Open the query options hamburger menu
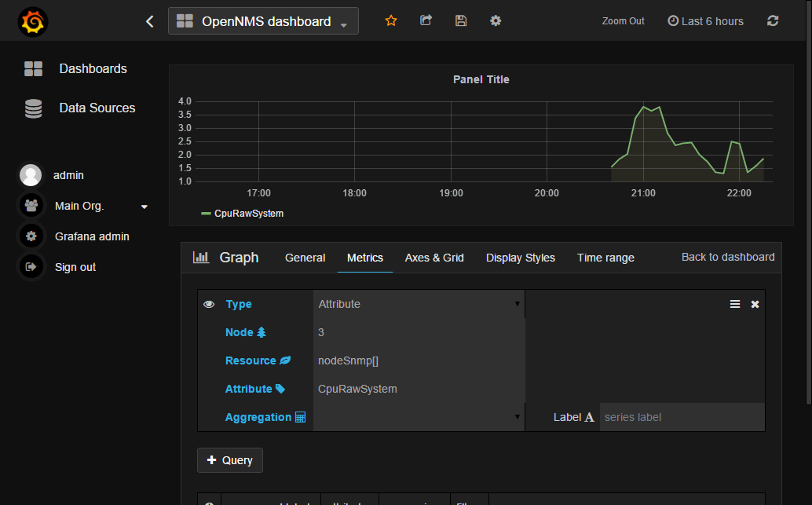 tap(735, 304)
